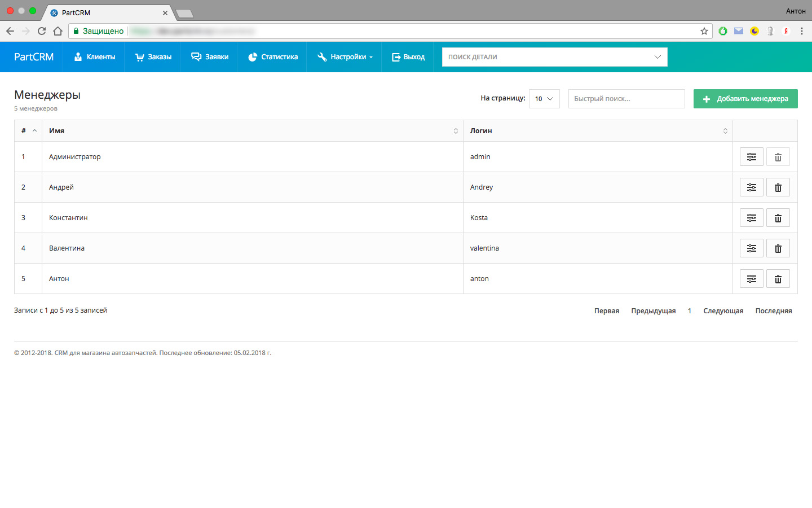Sort table by Логин column

597,131
